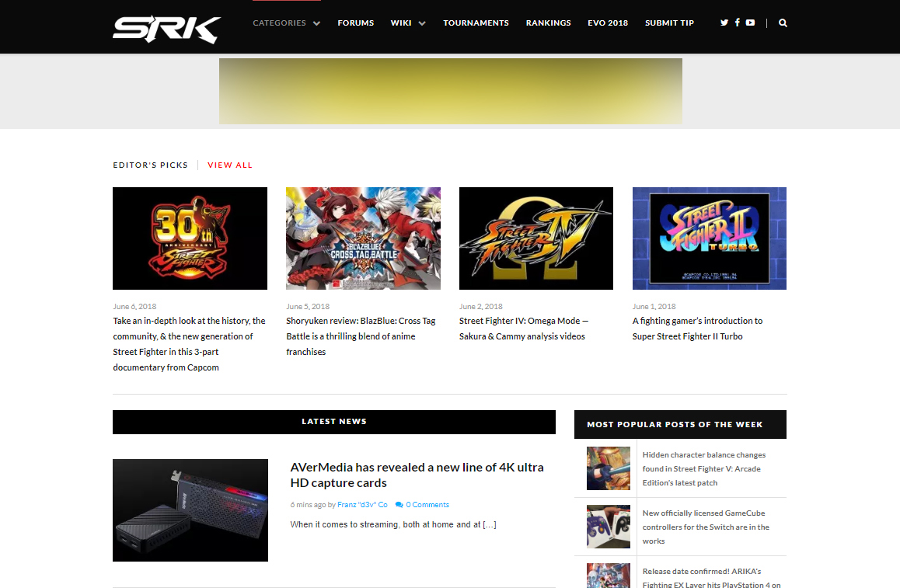
Task: Open the Omega Mode Sakura & Cammy article
Action: 524,329
